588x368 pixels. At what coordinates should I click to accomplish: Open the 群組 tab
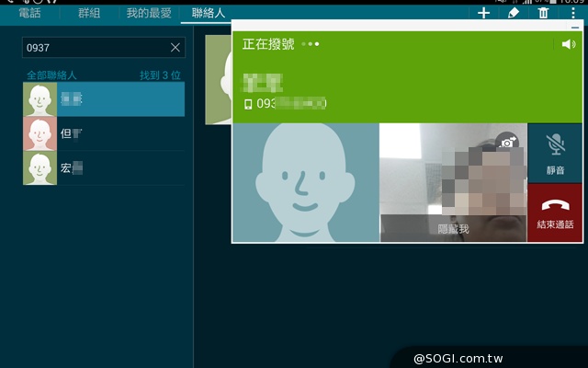pos(89,14)
